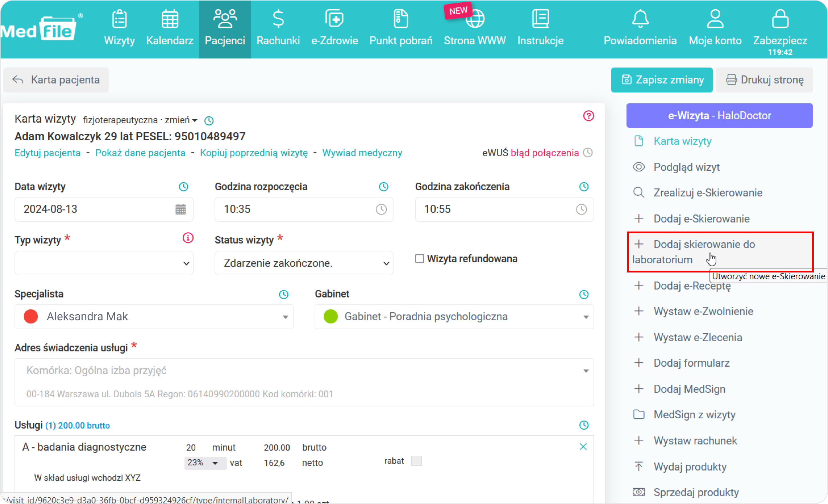Open the Kalendarz menu tab
The height and width of the screenshot is (504, 828).
pyautogui.click(x=170, y=28)
